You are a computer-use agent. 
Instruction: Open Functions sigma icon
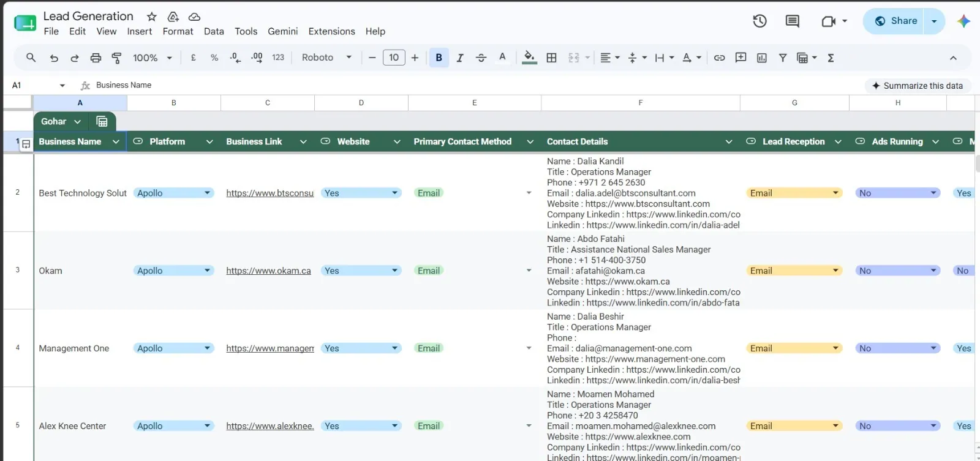pos(831,58)
